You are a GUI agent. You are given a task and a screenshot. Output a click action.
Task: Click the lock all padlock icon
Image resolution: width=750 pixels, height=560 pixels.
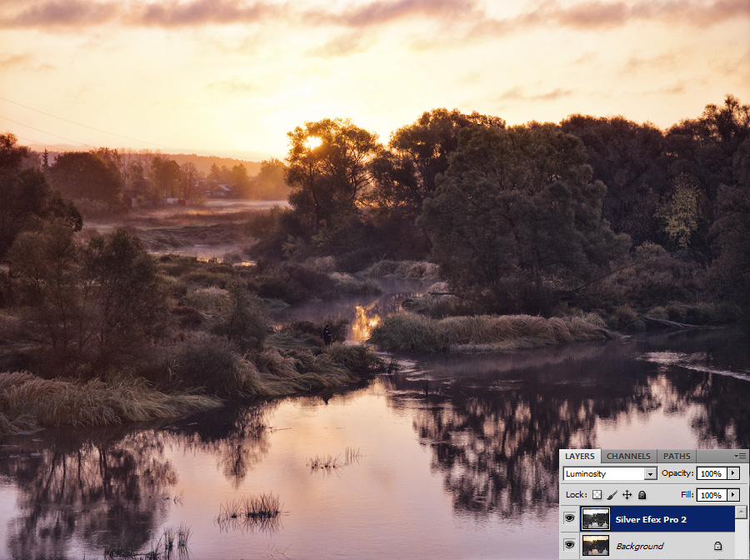tap(642, 495)
